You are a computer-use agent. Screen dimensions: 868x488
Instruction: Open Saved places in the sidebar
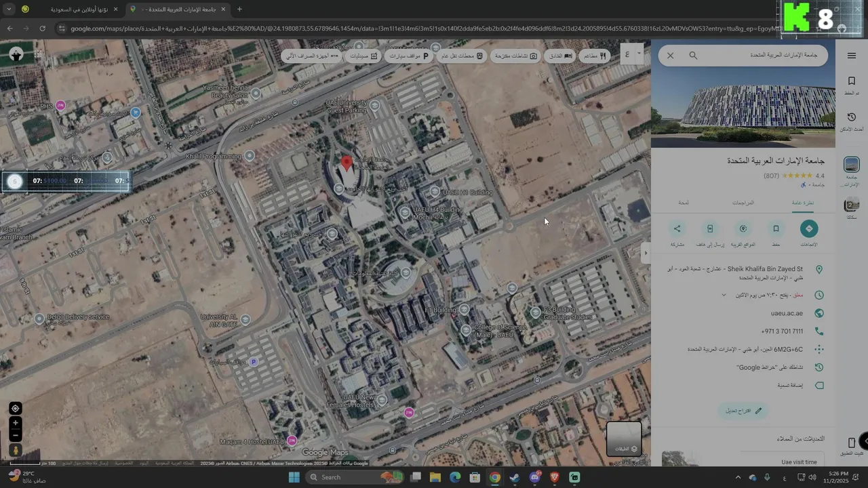(852, 85)
